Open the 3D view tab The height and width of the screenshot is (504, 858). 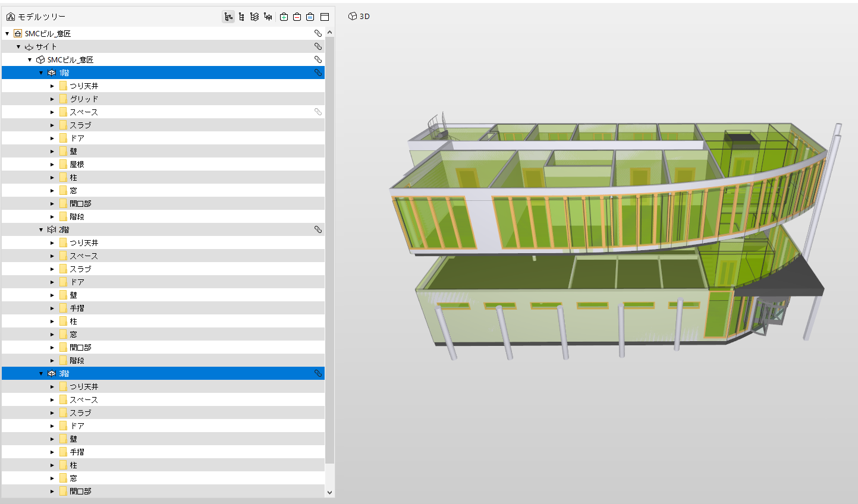click(x=359, y=16)
